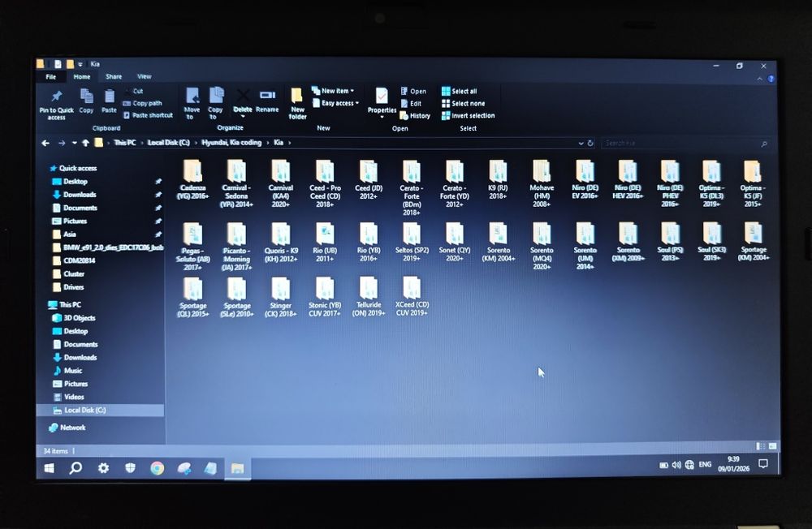Click Paste shortcut in ribbon
The height and width of the screenshot is (529, 812).
(x=148, y=115)
